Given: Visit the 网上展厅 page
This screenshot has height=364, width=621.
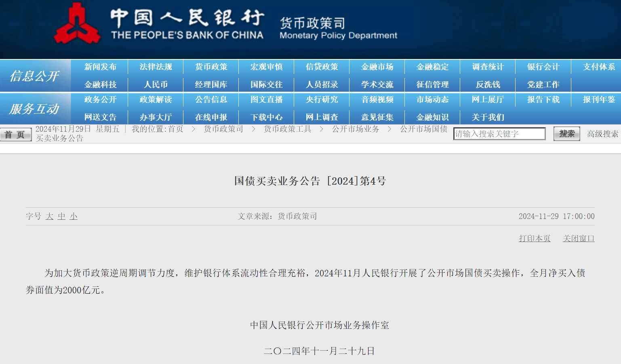Looking at the screenshot, I should tap(488, 100).
